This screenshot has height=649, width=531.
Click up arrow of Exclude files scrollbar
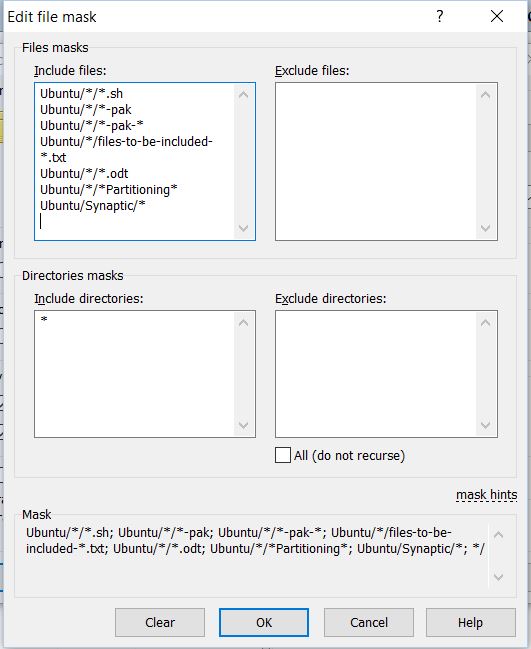coord(485,95)
